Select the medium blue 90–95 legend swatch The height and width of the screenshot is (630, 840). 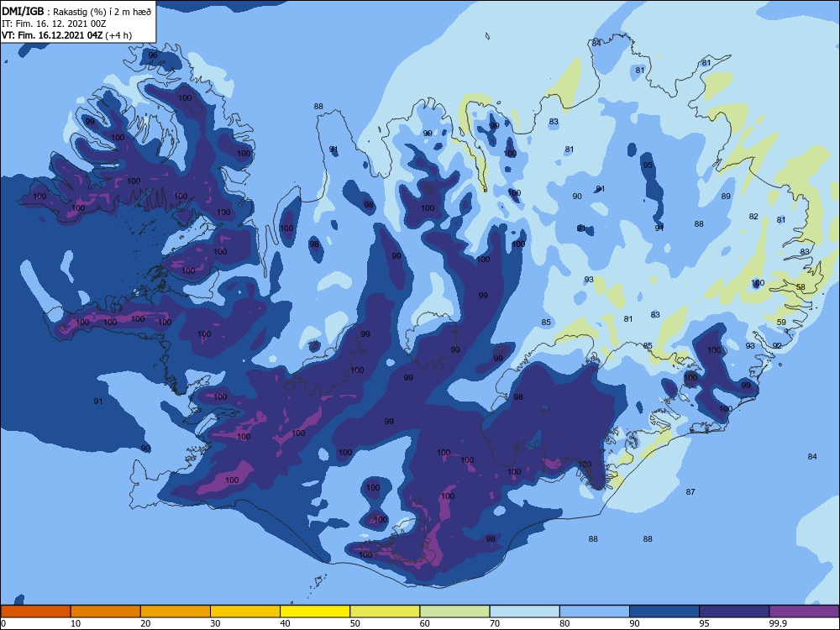[664, 612]
